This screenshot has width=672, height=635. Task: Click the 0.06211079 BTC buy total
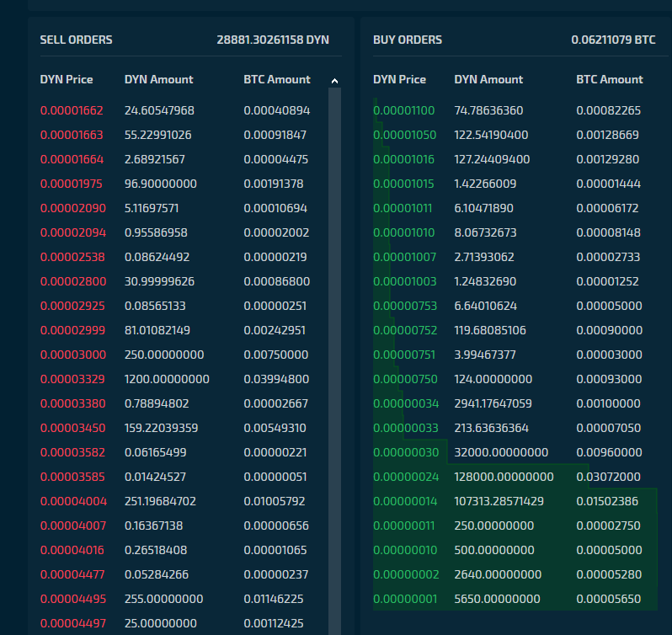point(613,40)
